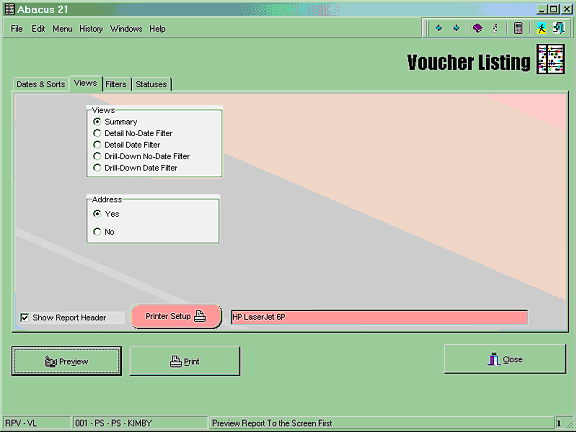Toggle the Show Report Header checkbox
The image size is (576, 432).
click(25, 317)
